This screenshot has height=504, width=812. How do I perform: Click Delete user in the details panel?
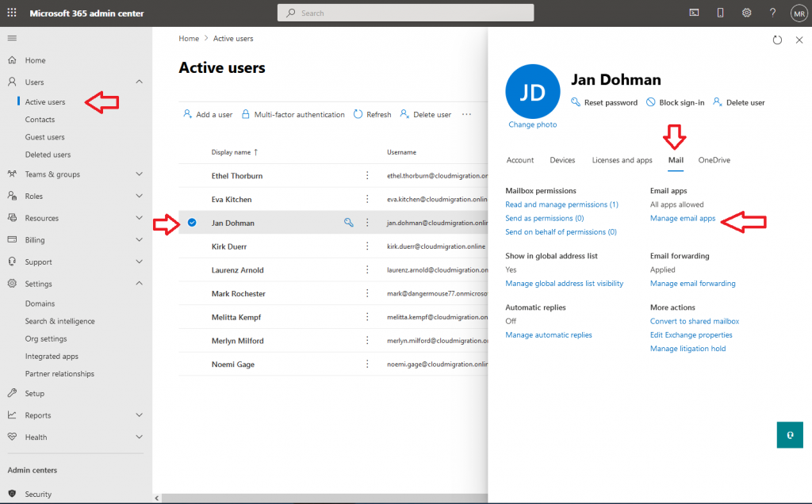pos(739,102)
